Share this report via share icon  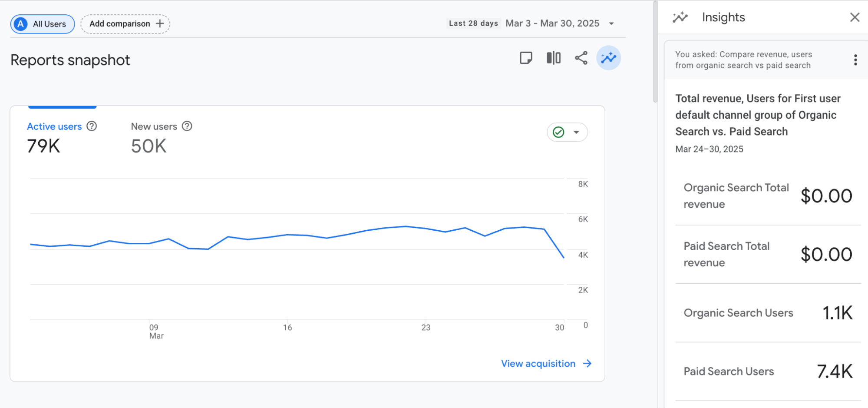(x=581, y=58)
